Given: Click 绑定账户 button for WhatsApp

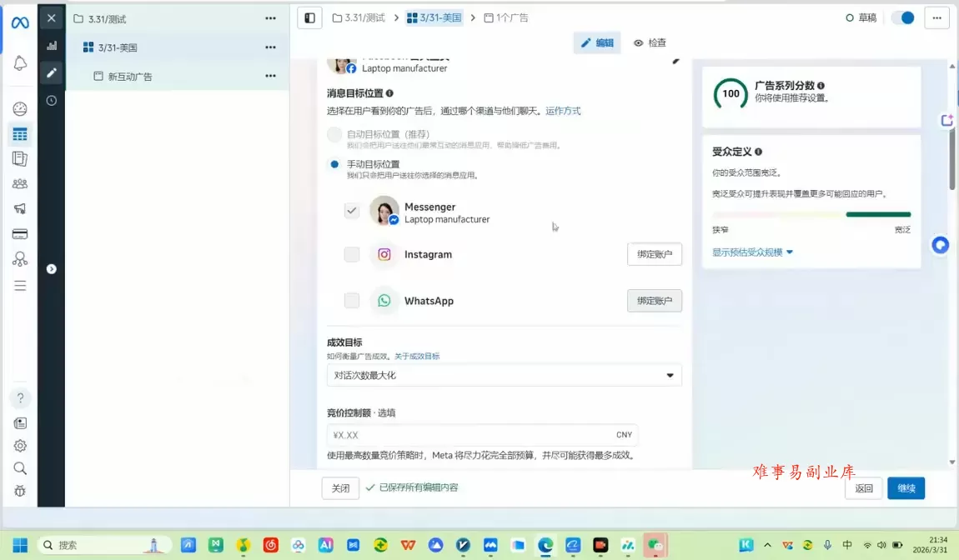Looking at the screenshot, I should (655, 301).
